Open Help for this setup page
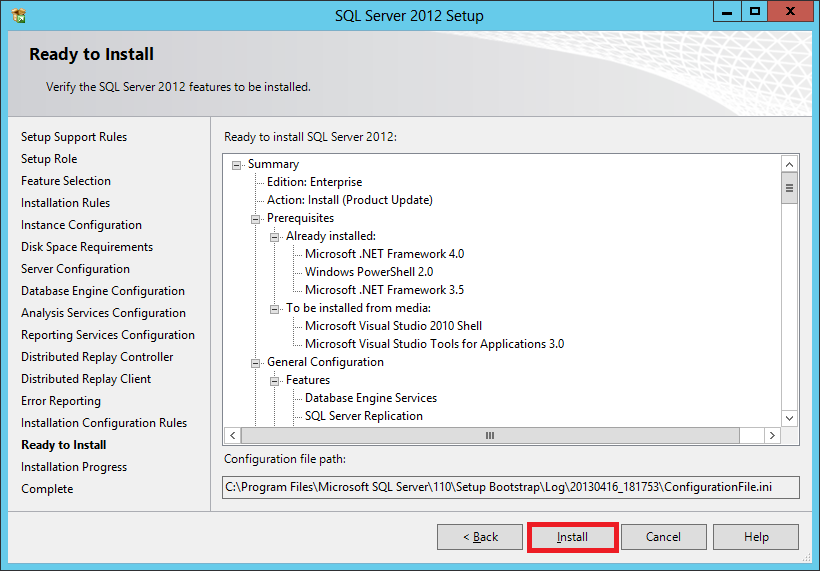 756,537
